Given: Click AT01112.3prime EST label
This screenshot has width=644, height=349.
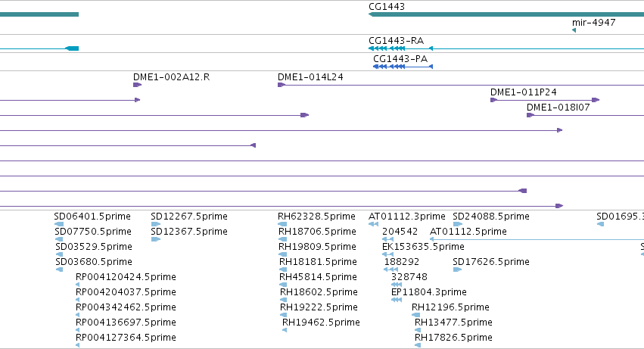Looking at the screenshot, I should (407, 217).
